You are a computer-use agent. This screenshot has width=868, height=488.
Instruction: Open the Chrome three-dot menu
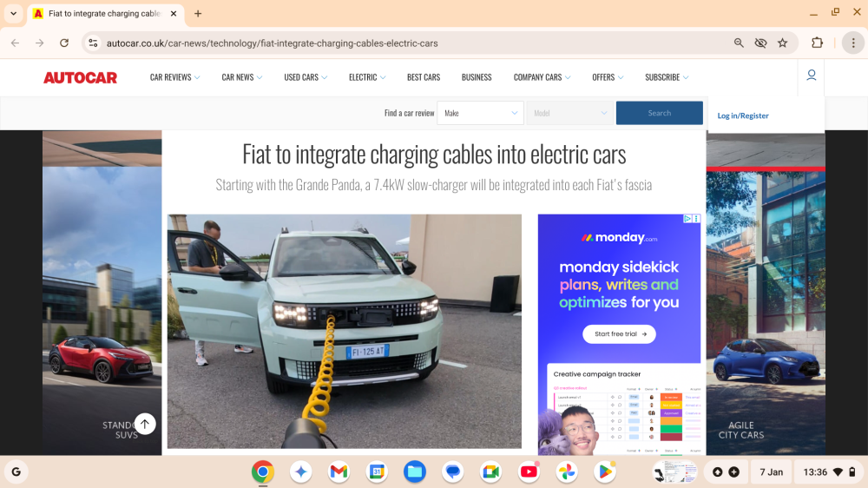[x=853, y=43]
